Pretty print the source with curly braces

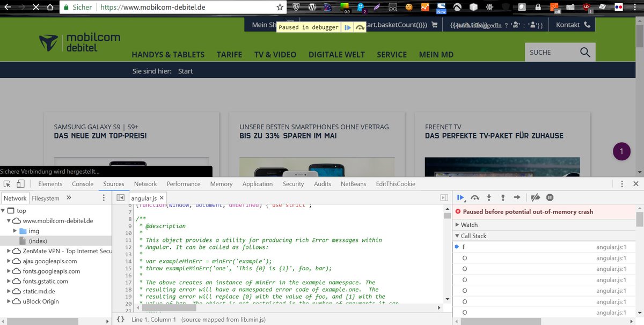pos(121,319)
